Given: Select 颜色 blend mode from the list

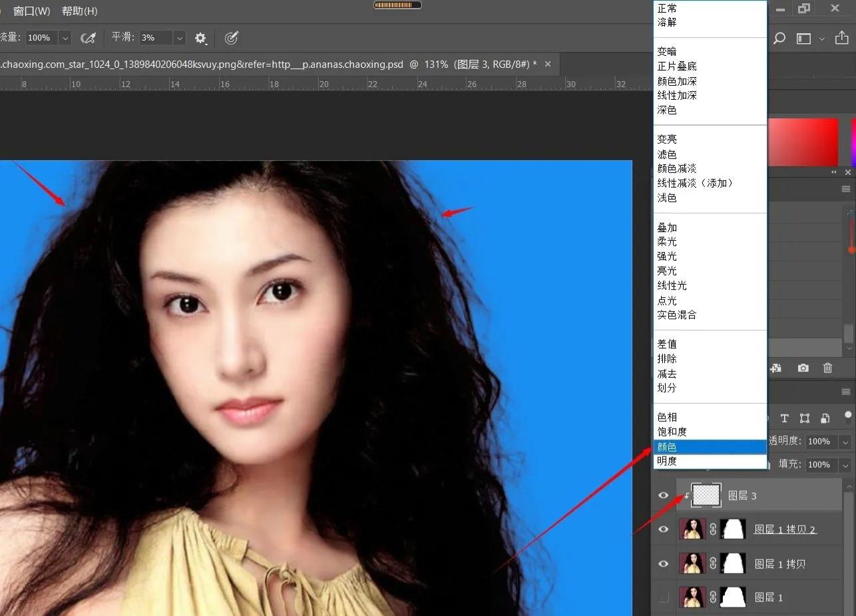Looking at the screenshot, I should 667,446.
